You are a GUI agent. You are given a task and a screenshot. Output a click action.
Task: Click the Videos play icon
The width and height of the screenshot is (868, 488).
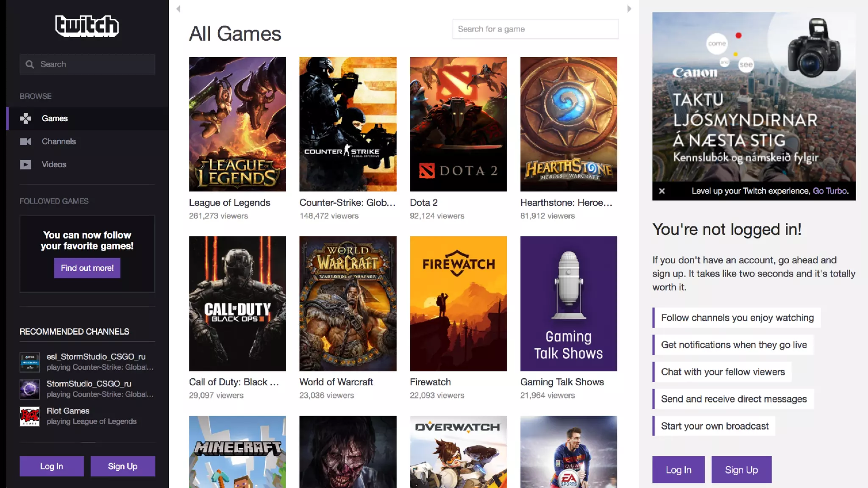pos(25,164)
